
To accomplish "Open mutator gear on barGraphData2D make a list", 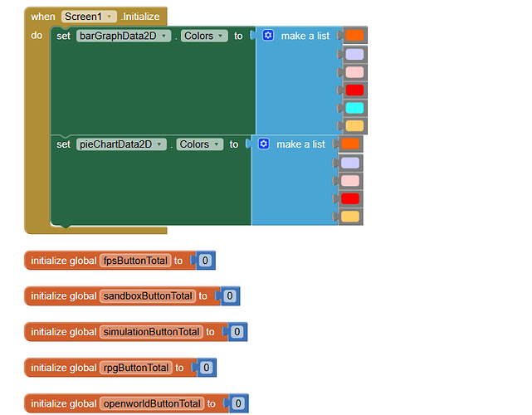I will click(268, 36).
